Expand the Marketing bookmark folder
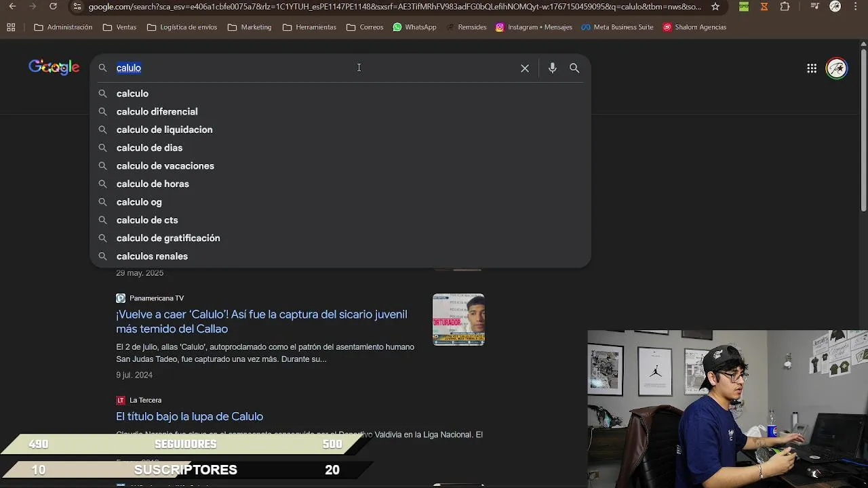 click(x=250, y=27)
